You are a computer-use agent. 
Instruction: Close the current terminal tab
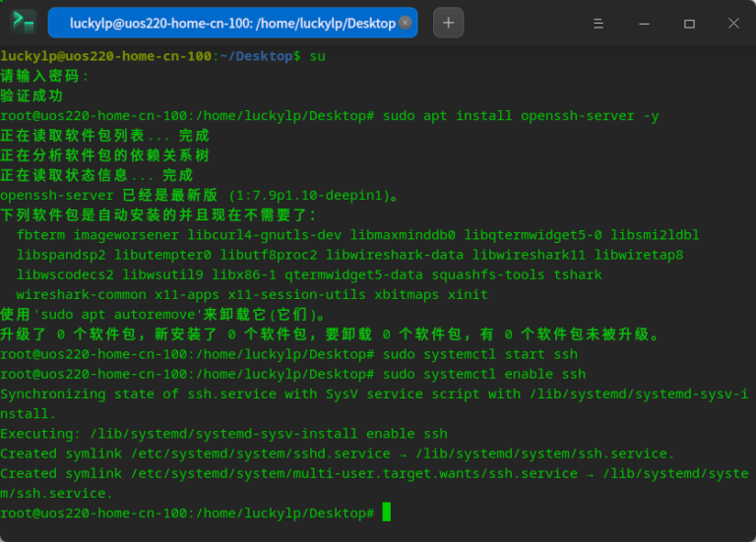(404, 23)
